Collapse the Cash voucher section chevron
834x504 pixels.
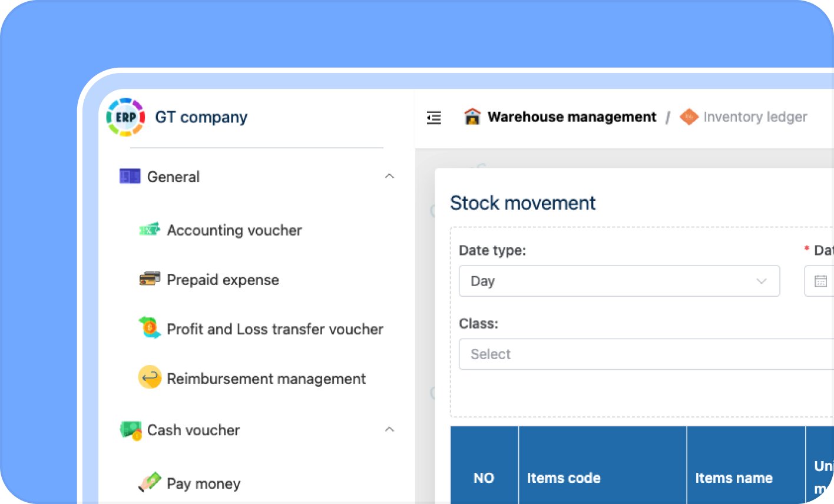point(389,429)
